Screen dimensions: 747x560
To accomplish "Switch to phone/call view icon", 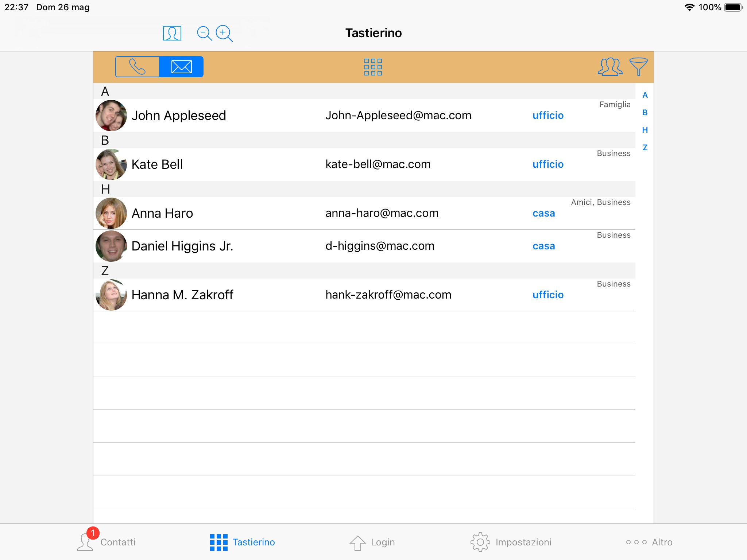I will [x=137, y=66].
